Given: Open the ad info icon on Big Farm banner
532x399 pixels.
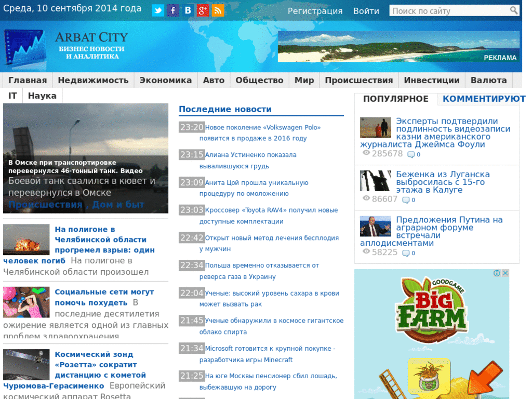Looking at the screenshot, I should [x=497, y=273].
